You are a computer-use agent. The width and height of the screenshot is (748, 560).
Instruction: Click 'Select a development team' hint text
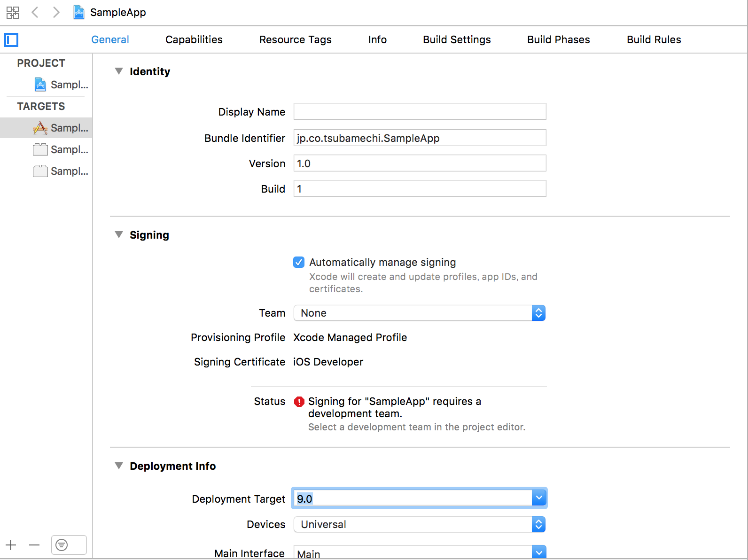(x=417, y=427)
